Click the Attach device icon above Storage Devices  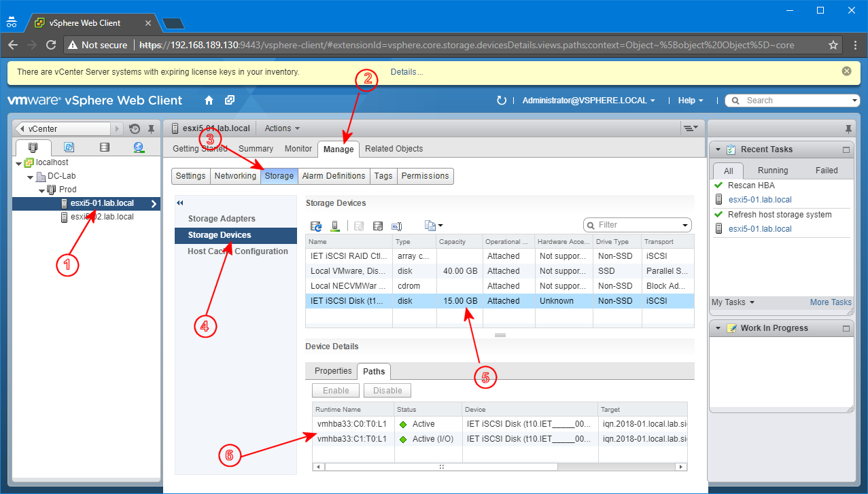[378, 225]
